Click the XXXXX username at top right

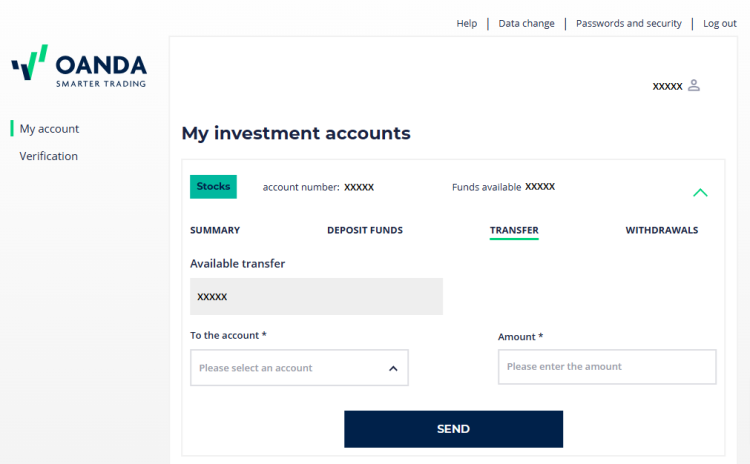[667, 87]
